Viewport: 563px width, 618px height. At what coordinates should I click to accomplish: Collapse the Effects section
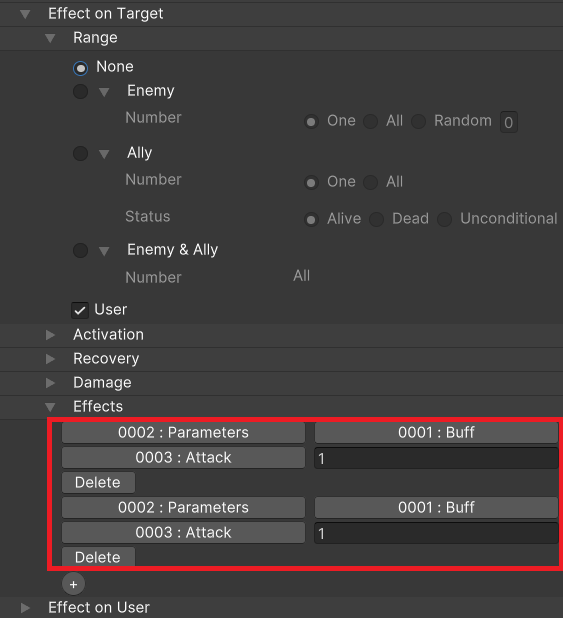(x=50, y=407)
